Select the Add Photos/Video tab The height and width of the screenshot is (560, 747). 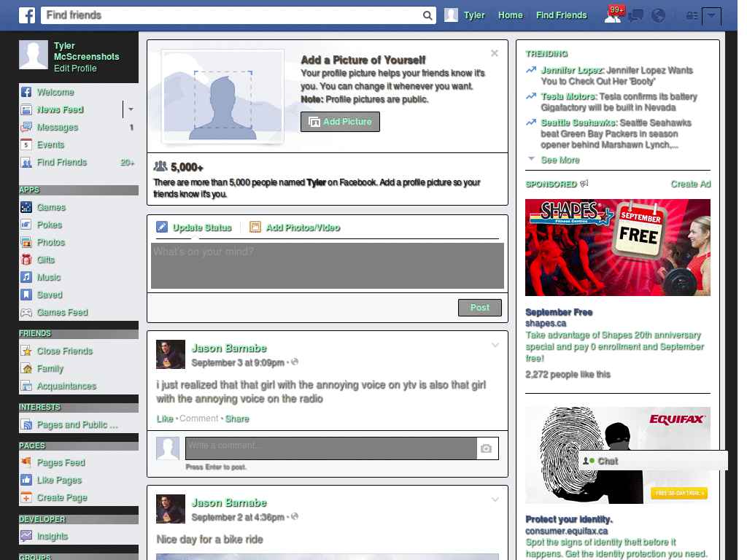pyautogui.click(x=295, y=227)
